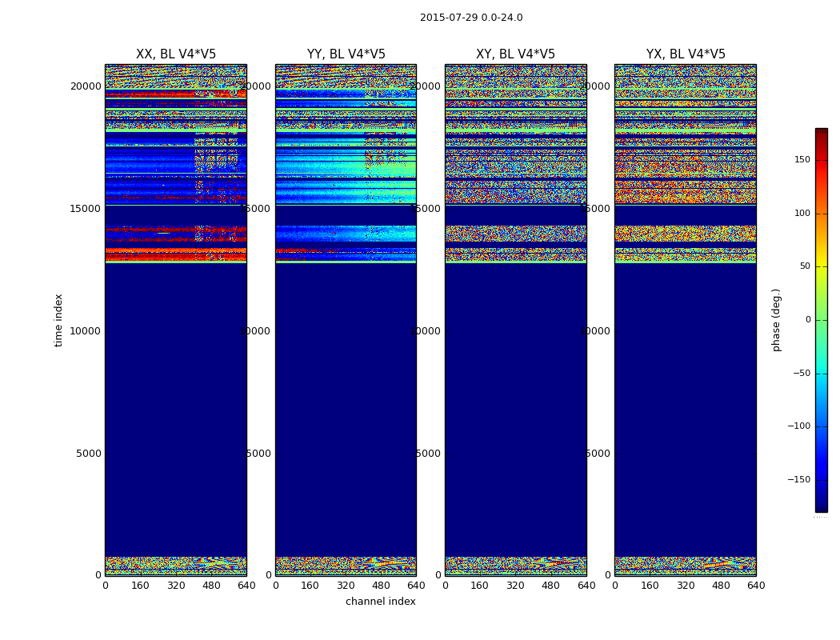Select the YY, BL V4*V5 subplot title

click(346, 54)
